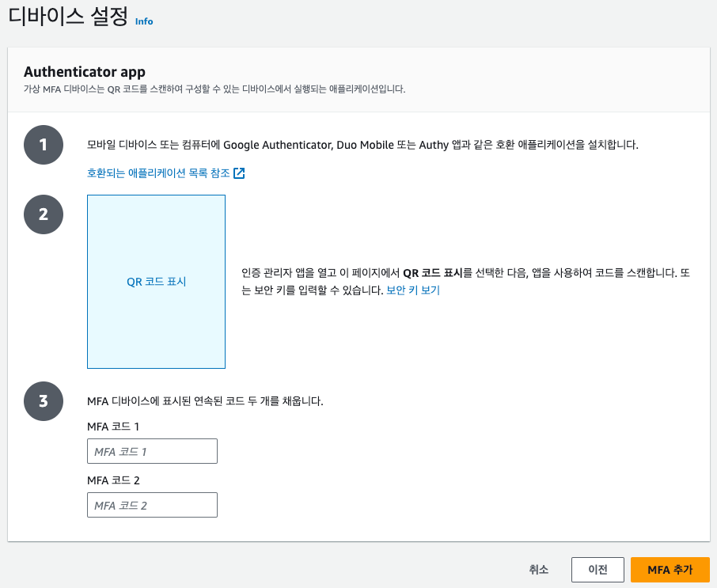Viewport: 717px width, 588px height.
Task: Focus the MFA 코드 1 input field
Action: 152,451
